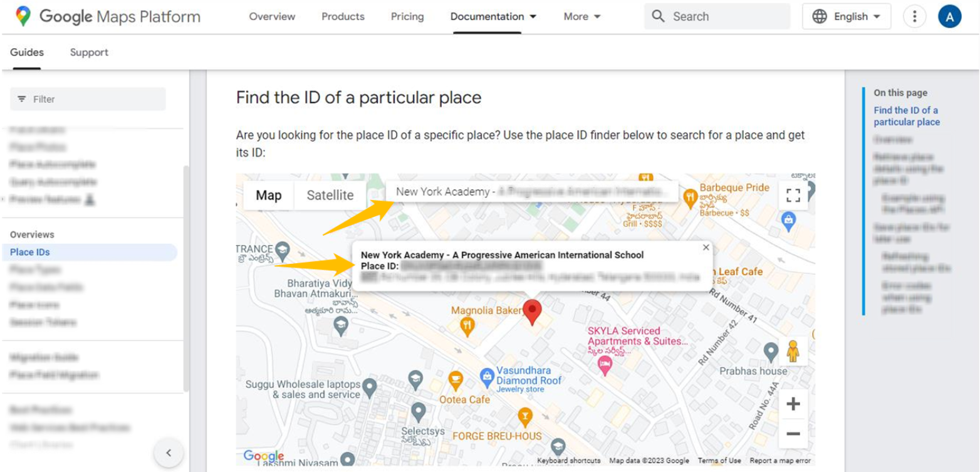This screenshot has width=980, height=472.
Task: Open the Overview nav tab
Action: [272, 17]
